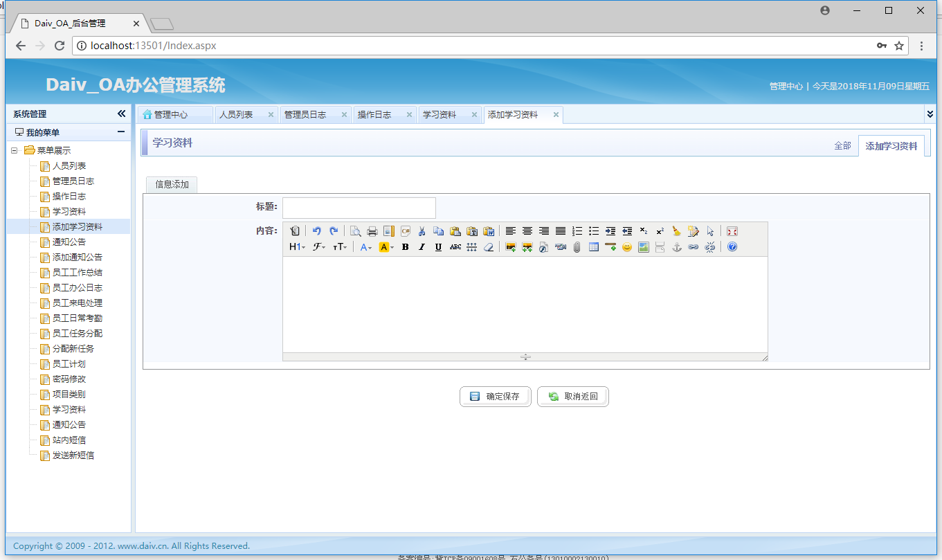This screenshot has height=560, width=942.
Task: Open line height dropdown in editor
Action: click(x=472, y=247)
